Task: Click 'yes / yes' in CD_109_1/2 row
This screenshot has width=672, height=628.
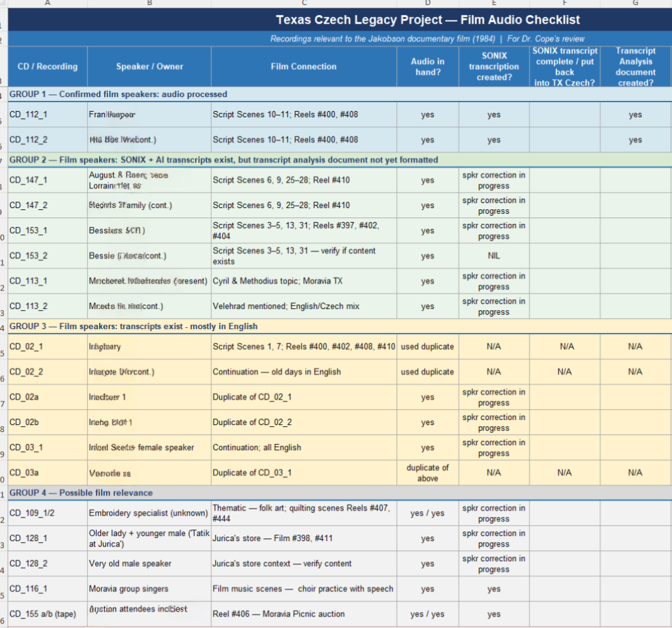Action: coord(428,513)
